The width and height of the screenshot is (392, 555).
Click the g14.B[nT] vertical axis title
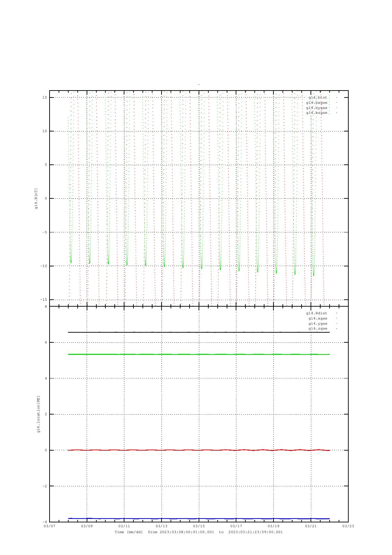pos(36,198)
